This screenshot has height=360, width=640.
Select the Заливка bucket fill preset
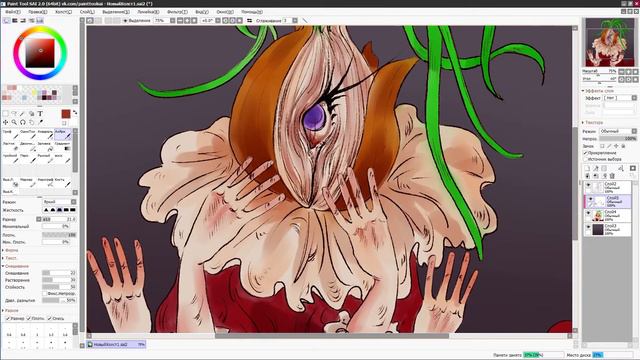(46, 147)
